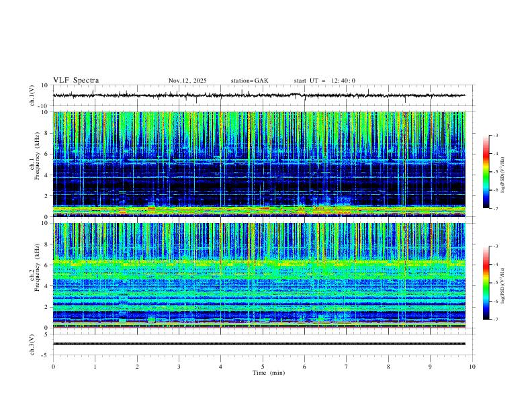Click the 'start UT = 12:40:0' label

coord(324,81)
